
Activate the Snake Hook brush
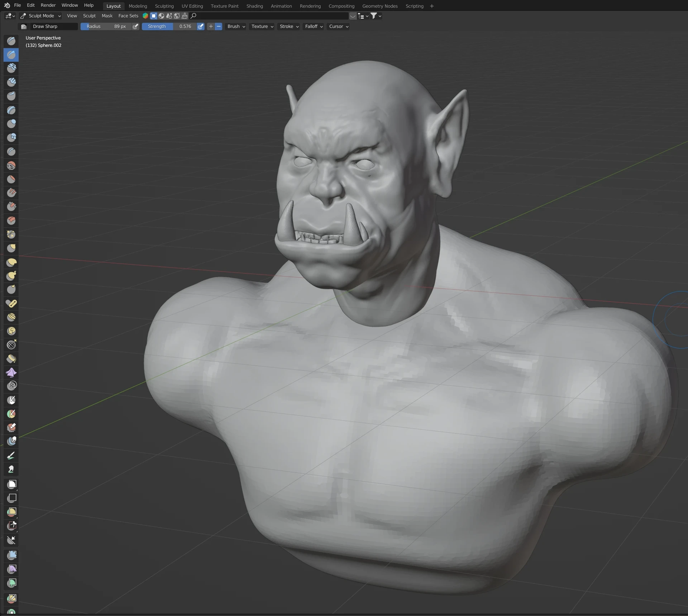click(x=11, y=276)
